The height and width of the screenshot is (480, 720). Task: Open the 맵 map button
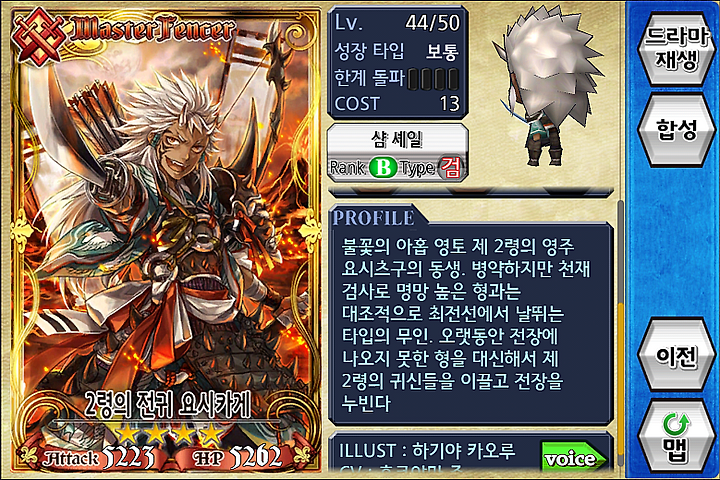(x=676, y=437)
